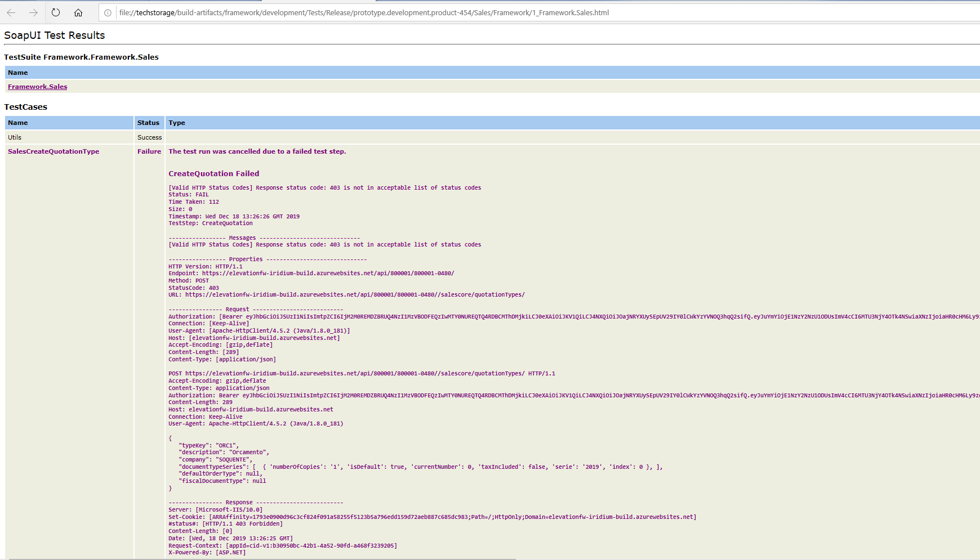
Task: Click the SoapUI Test Results title
Action: tap(55, 35)
